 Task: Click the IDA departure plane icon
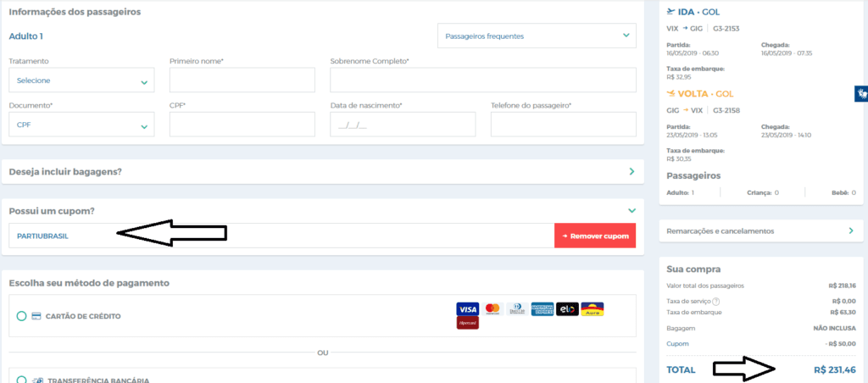(x=671, y=12)
